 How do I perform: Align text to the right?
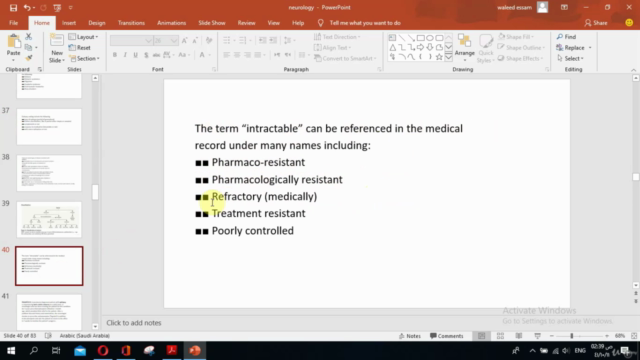coord(247,55)
